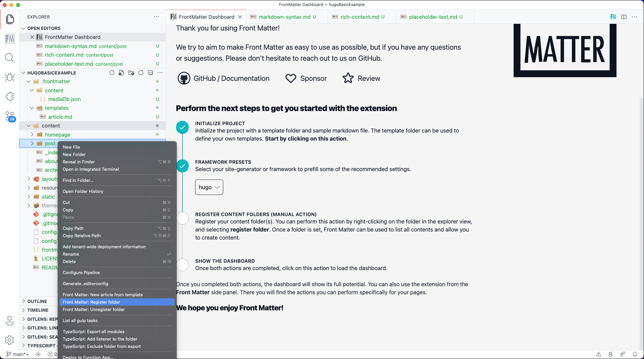Open mediaDb.json in the file tree
644x359 pixels.
click(64, 99)
